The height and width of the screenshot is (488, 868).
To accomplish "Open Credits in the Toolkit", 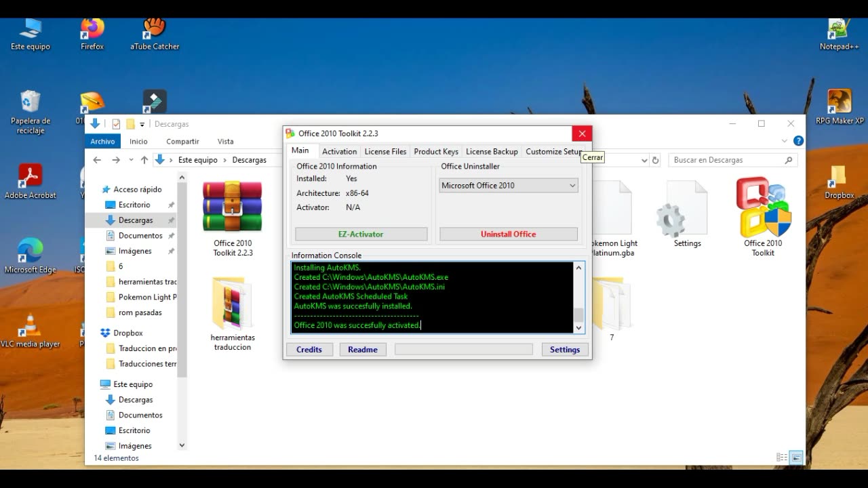I will tap(309, 350).
